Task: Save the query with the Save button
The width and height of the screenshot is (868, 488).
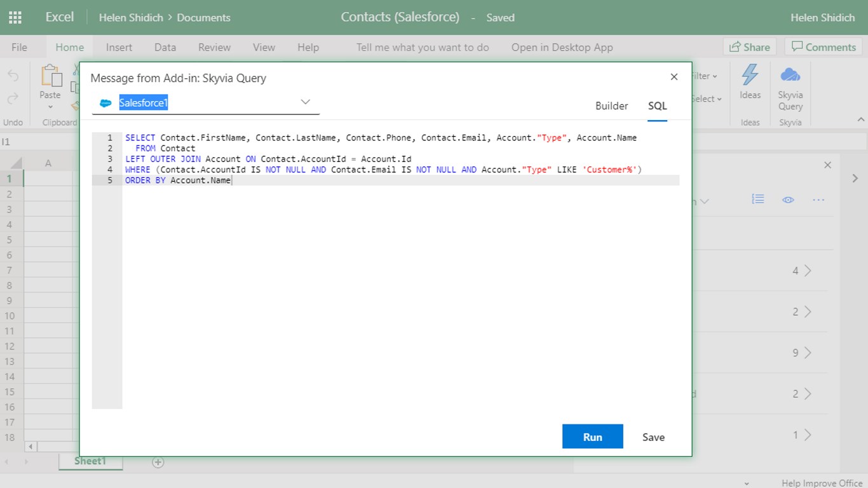Action: click(653, 437)
